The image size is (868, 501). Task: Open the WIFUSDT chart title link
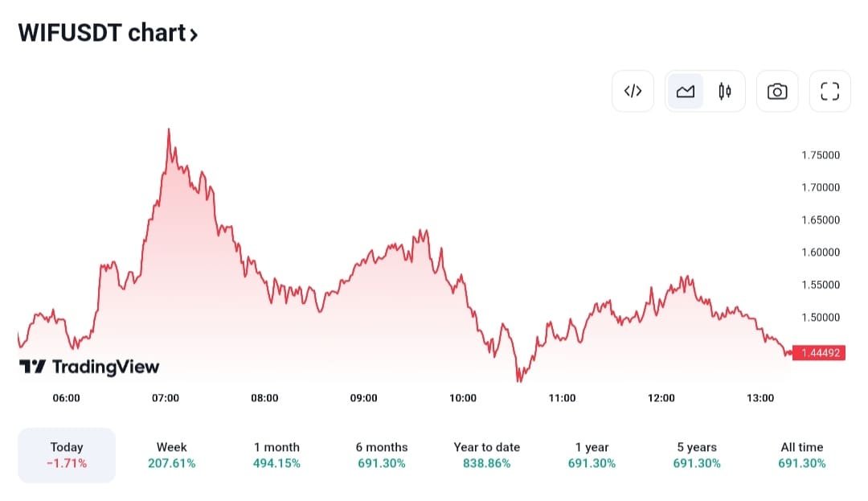click(100, 33)
